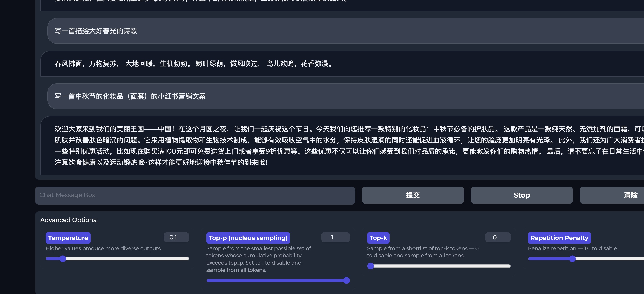Click the Top-k label badge
The width and height of the screenshot is (644, 294).
point(378,238)
